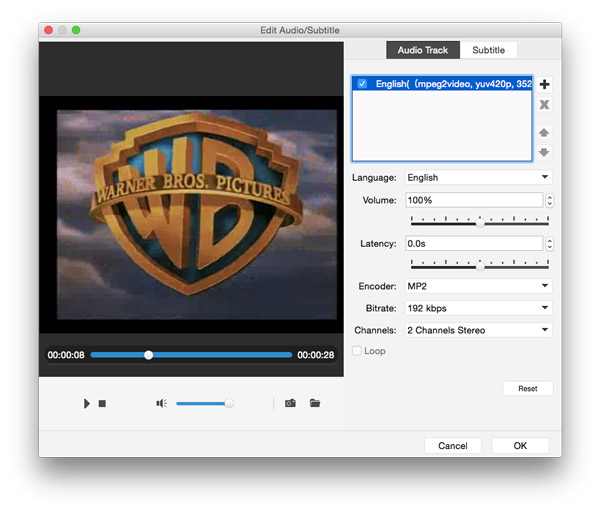600x512 pixels.
Task: Move the track up with the up arrow
Action: (x=544, y=132)
